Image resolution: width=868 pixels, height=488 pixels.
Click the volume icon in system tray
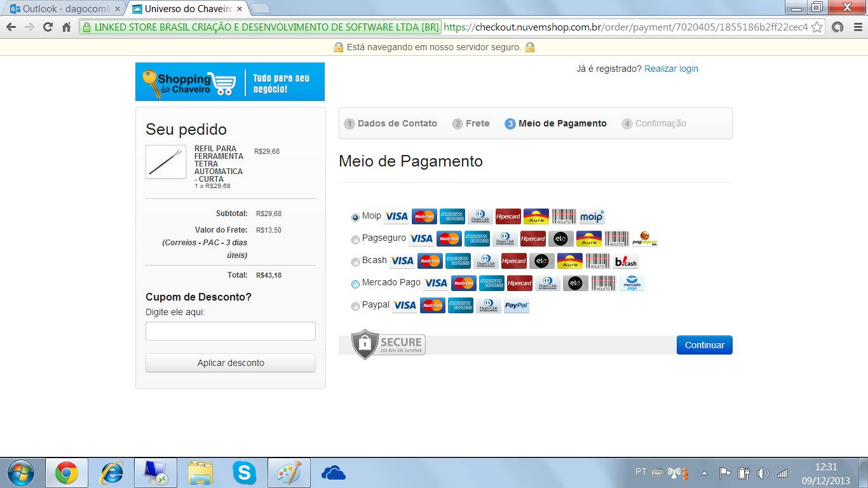(x=763, y=473)
